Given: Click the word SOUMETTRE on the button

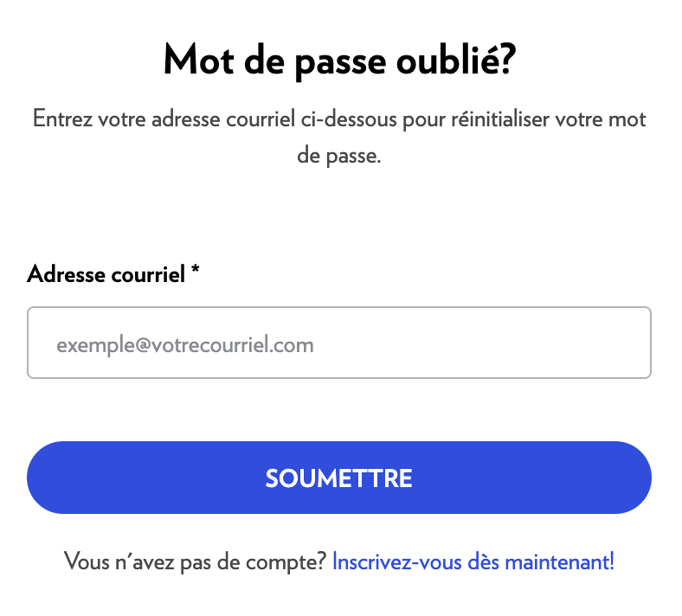Looking at the screenshot, I should click(338, 478).
